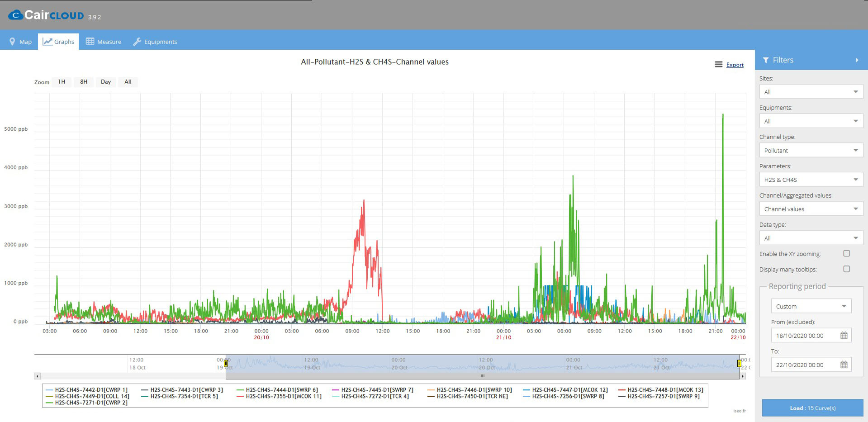The width and height of the screenshot is (868, 422).
Task: Enable the XY zooming checkbox
Action: [x=847, y=254]
